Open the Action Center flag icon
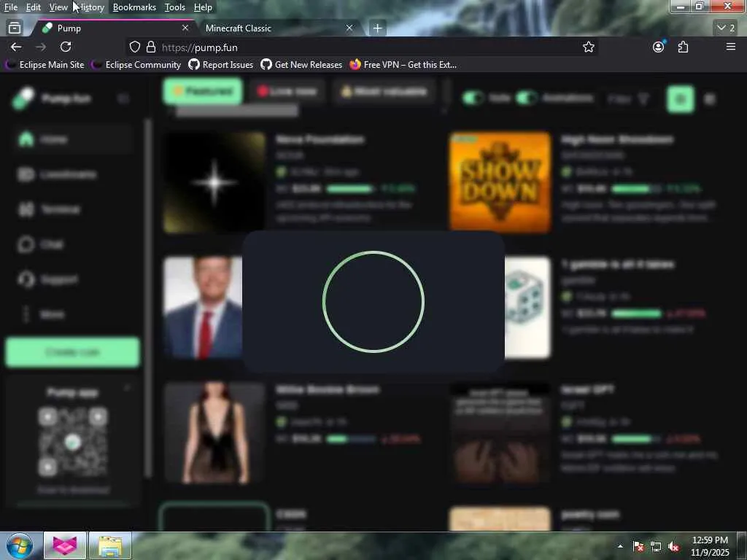747x560 pixels. click(x=638, y=547)
